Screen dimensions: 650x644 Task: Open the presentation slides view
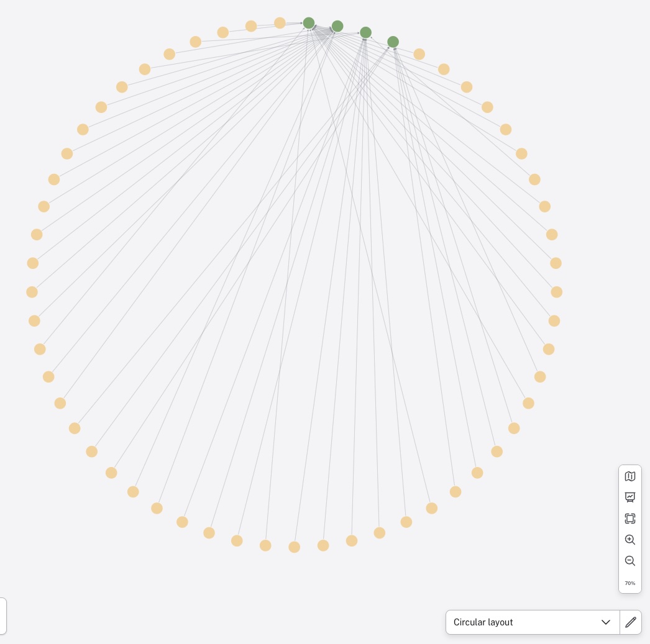coord(630,497)
